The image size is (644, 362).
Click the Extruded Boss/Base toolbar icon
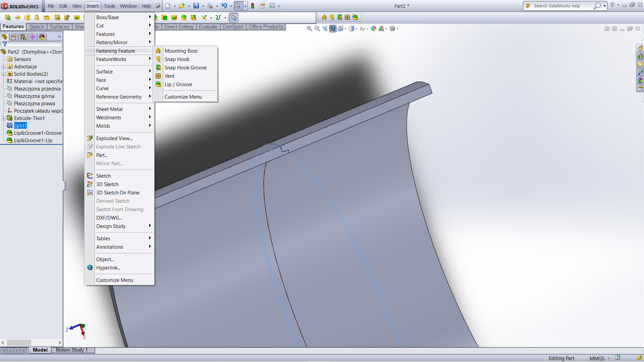[8, 17]
